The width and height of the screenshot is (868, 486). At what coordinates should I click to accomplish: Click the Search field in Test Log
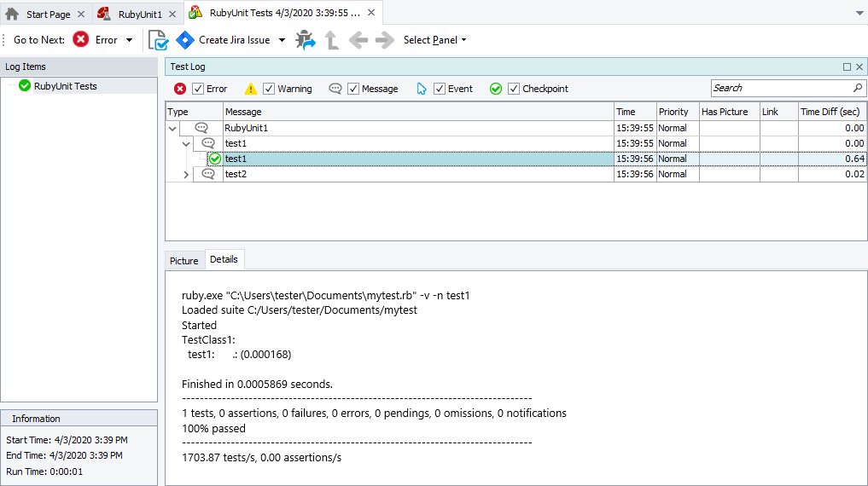(x=780, y=88)
